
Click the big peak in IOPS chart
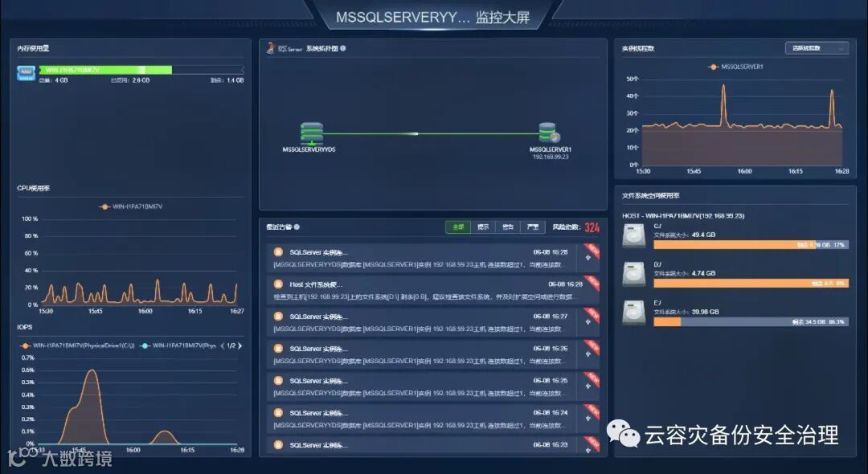tap(92, 407)
